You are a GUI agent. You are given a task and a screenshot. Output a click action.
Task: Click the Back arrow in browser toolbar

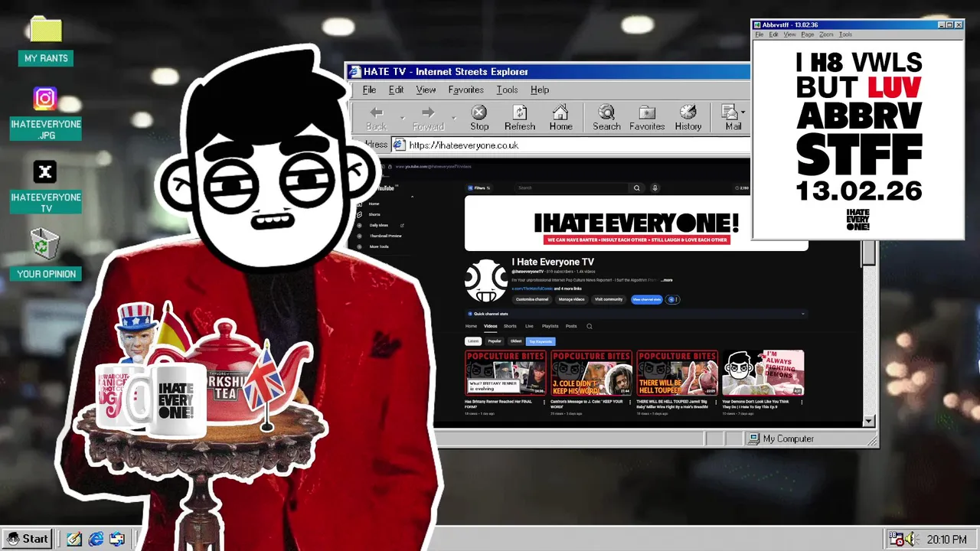pos(376,112)
